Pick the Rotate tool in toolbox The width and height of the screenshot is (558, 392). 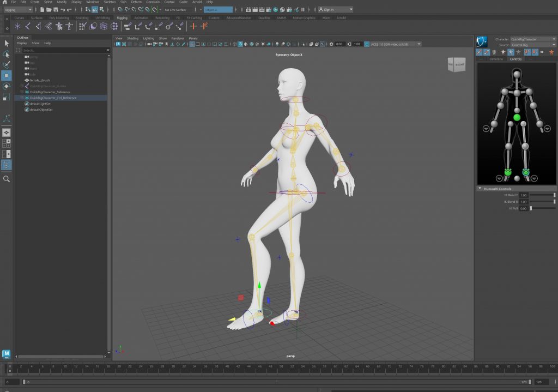point(7,86)
